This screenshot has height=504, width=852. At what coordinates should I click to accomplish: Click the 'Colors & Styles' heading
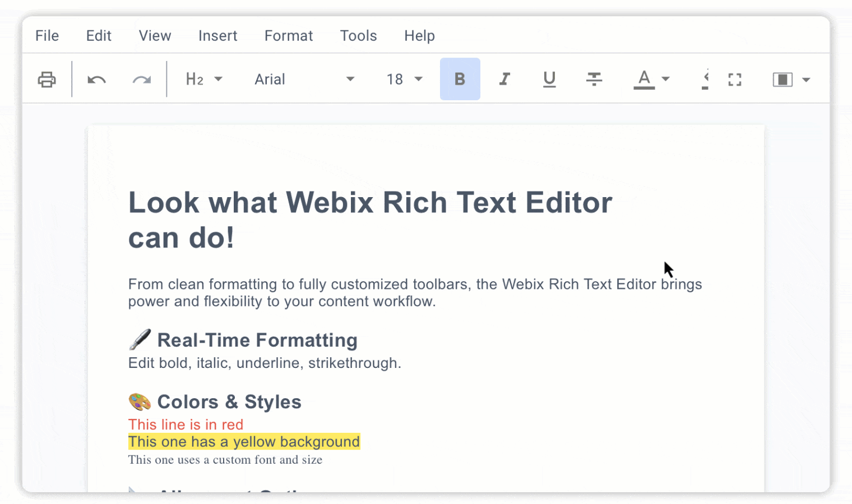pyautogui.click(x=229, y=402)
